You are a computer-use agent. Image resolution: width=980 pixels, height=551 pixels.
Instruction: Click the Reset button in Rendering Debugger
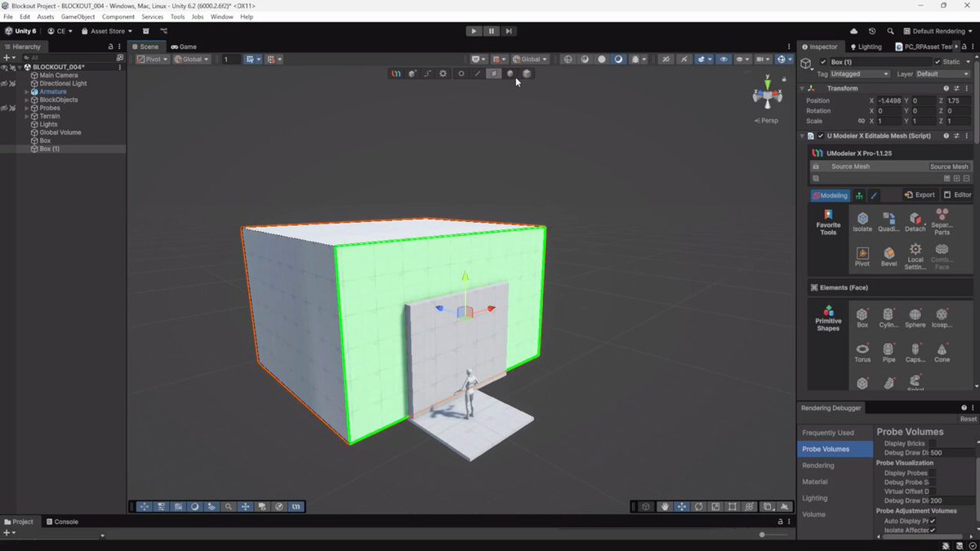click(968, 419)
